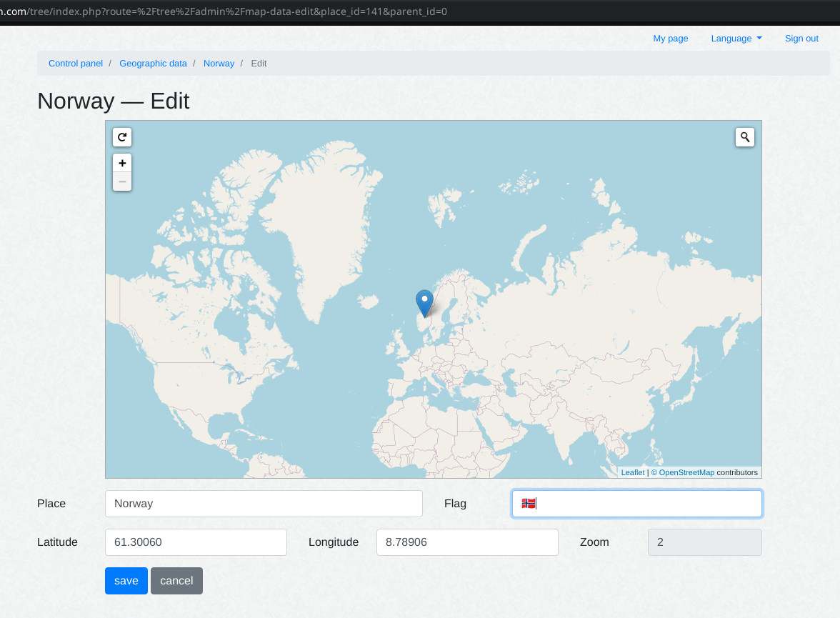Click the map zoom out minus button
This screenshot has width=840, height=618.
pos(122,181)
